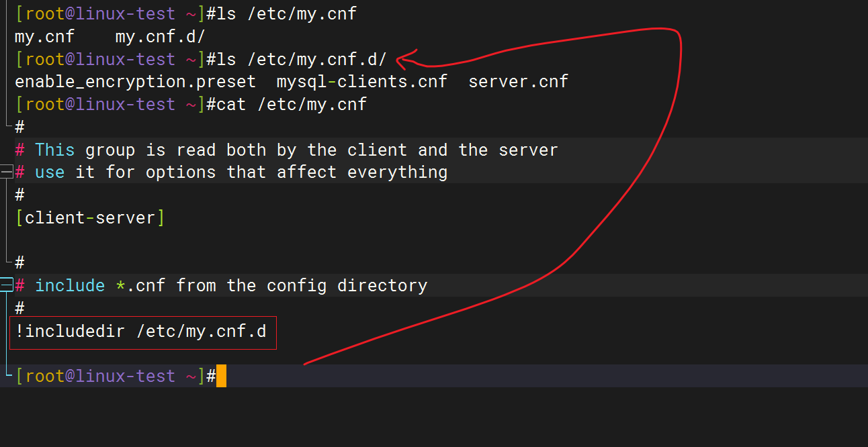Click the orange terminal cursor block

(221, 376)
